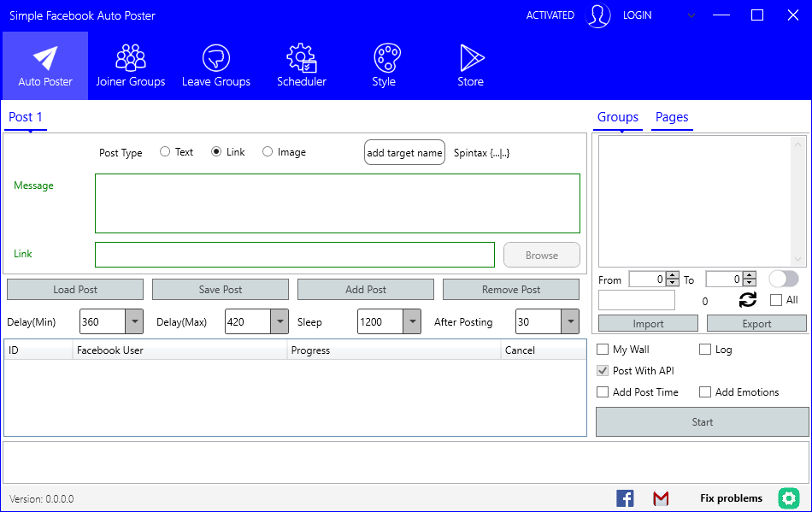Click the user profile avatar icon
The height and width of the screenshot is (512, 812).
click(x=598, y=15)
